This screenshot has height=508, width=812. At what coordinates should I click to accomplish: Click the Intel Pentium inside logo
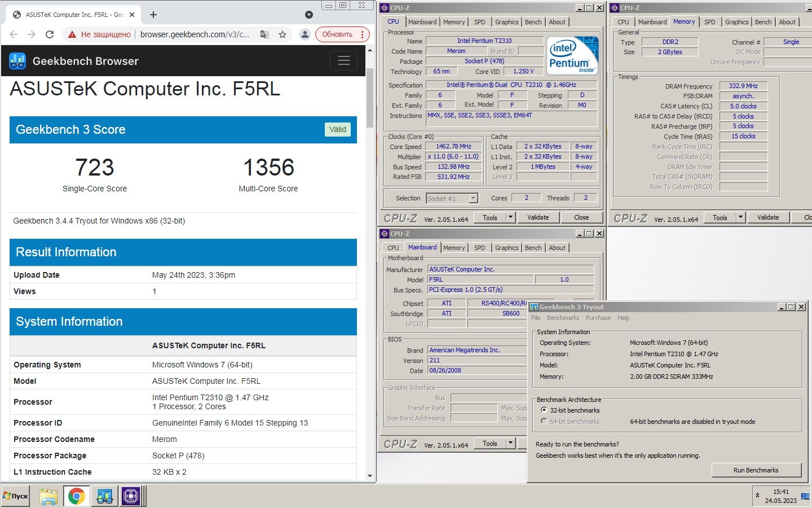pos(573,55)
